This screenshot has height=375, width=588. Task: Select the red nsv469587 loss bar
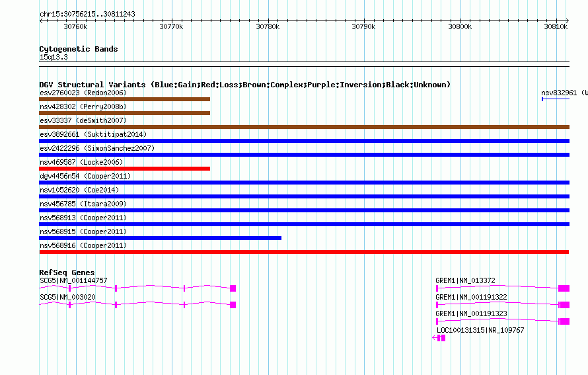pos(124,169)
